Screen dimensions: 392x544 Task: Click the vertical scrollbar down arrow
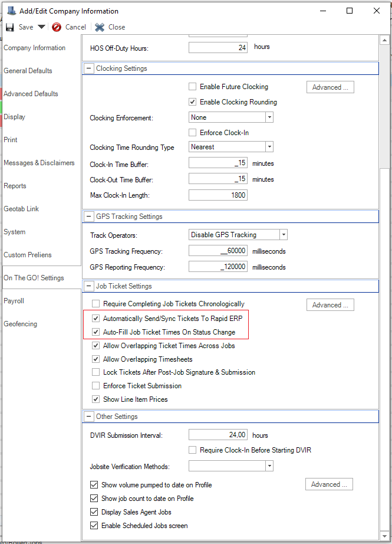click(384, 536)
